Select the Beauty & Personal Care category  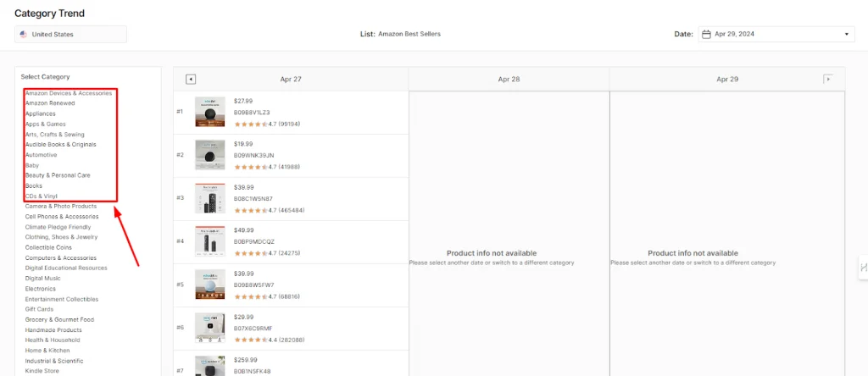click(58, 175)
